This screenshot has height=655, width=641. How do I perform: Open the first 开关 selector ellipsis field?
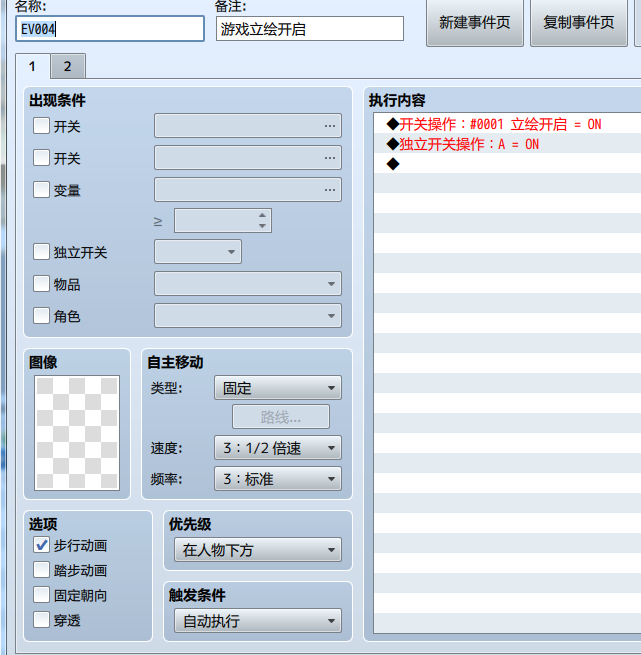click(248, 126)
